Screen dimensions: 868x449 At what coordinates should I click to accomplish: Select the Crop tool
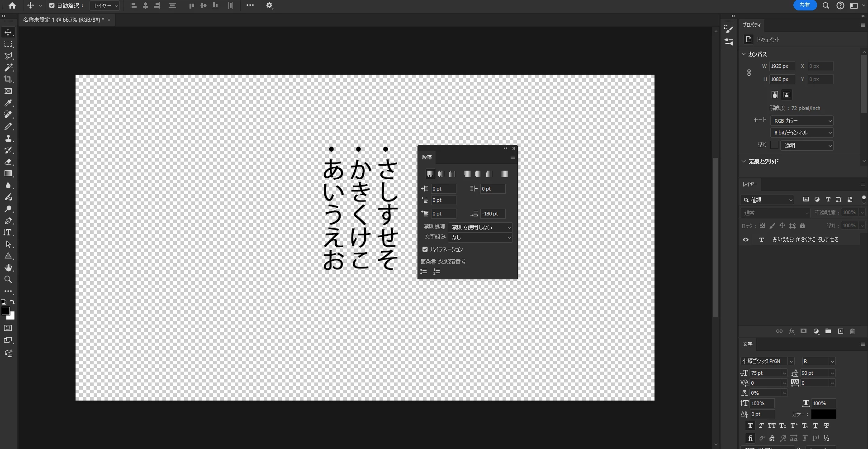(x=8, y=80)
